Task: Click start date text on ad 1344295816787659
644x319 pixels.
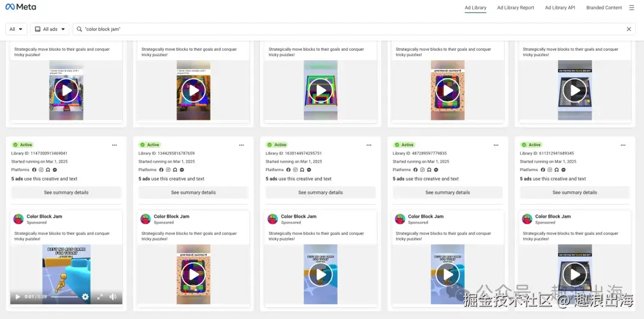Action: pos(166,162)
